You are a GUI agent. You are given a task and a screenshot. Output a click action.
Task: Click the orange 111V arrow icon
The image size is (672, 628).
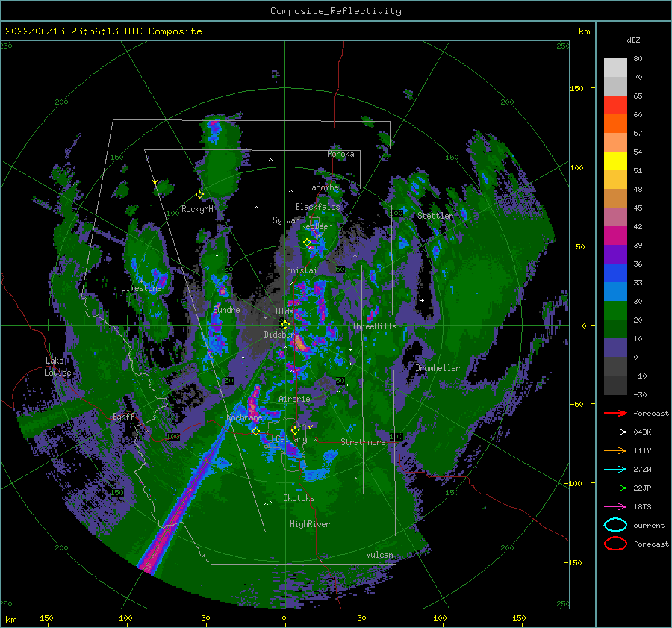click(615, 450)
